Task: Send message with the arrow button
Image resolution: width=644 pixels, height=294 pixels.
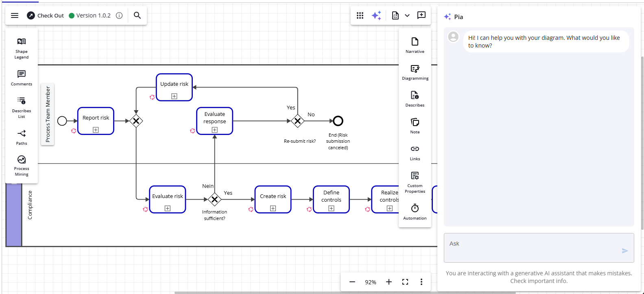Action: pos(625,251)
